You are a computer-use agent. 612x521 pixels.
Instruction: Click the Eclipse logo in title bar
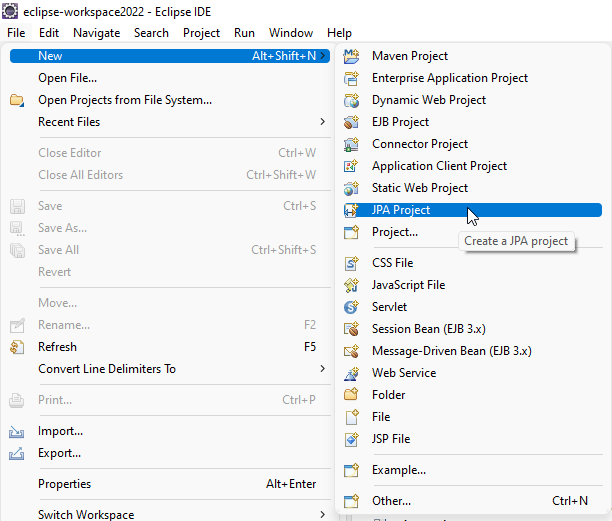[x=10, y=11]
